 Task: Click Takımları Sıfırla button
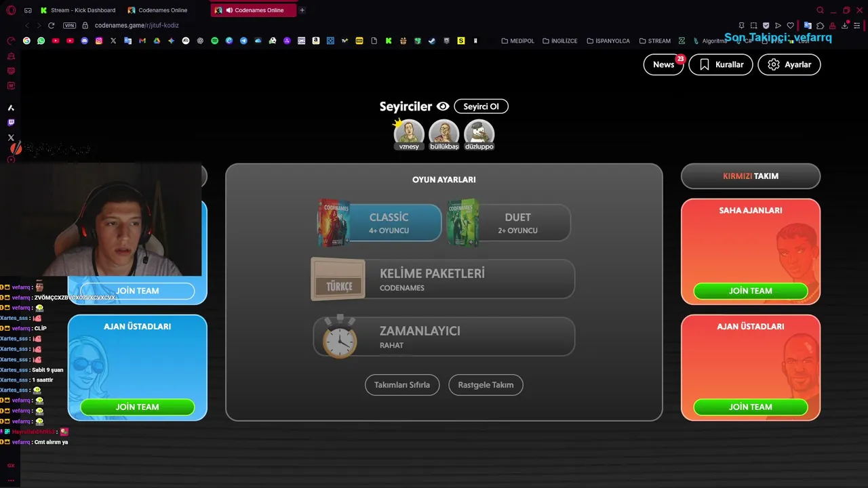pos(402,385)
